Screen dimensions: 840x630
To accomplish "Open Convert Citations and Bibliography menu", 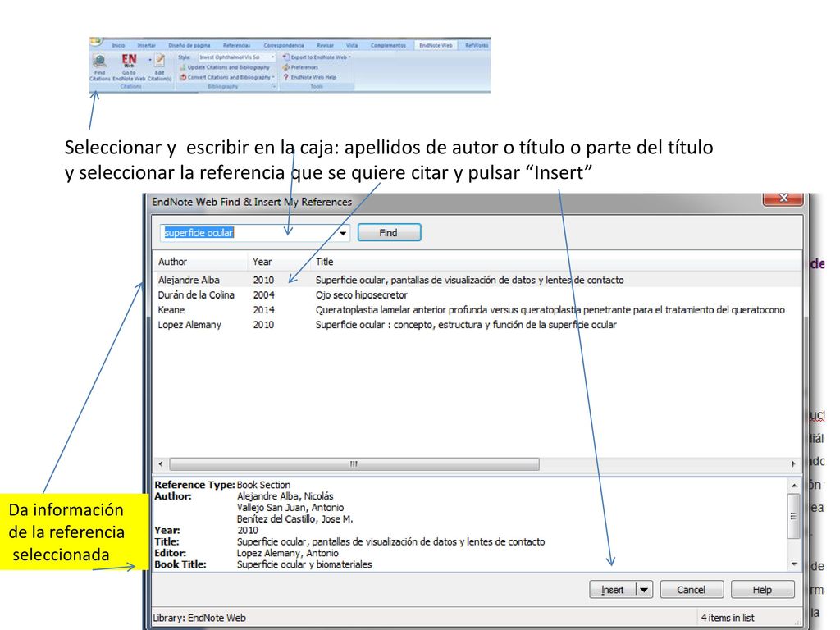I will (x=227, y=77).
